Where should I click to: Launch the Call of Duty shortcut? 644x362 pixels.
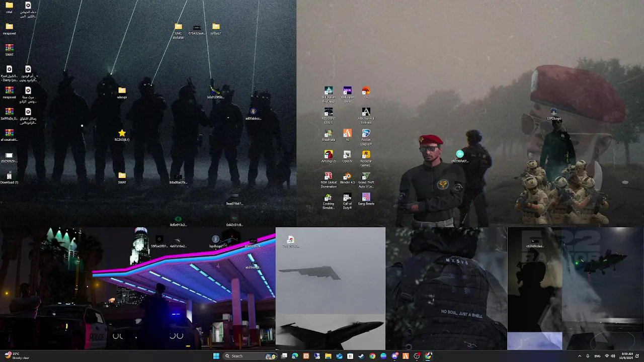(x=347, y=202)
